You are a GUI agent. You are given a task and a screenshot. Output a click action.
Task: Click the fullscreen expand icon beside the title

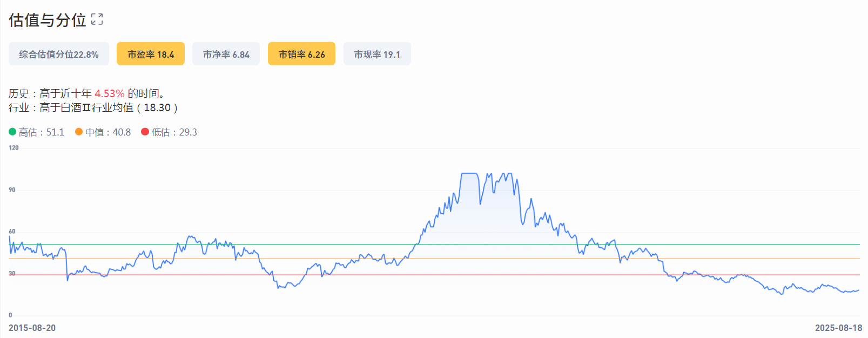(97, 19)
